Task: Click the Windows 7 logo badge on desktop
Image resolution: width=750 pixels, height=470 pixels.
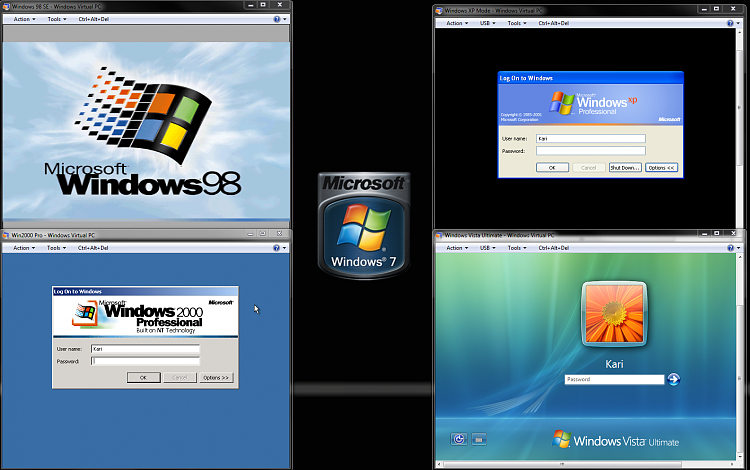Action: point(364,225)
